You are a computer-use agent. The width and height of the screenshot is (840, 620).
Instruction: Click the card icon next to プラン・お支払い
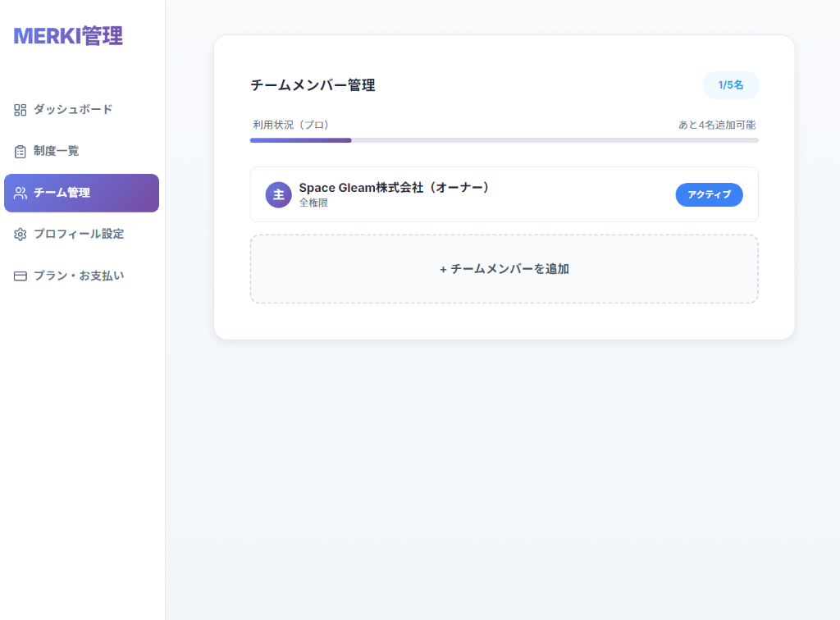19,276
